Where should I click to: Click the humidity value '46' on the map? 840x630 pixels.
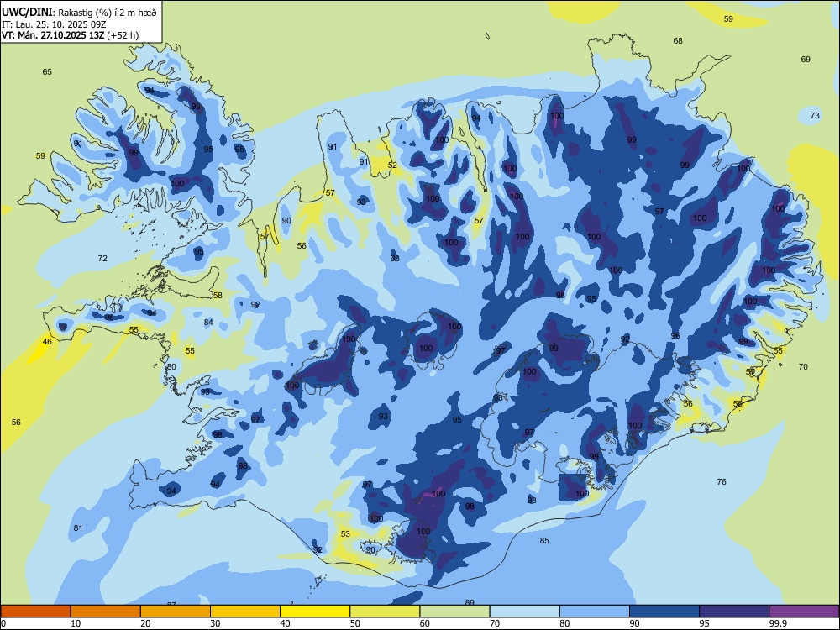coord(47,342)
